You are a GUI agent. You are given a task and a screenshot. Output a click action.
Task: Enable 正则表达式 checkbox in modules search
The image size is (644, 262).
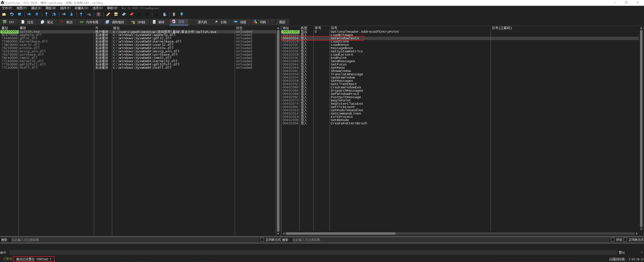[x=262, y=240]
